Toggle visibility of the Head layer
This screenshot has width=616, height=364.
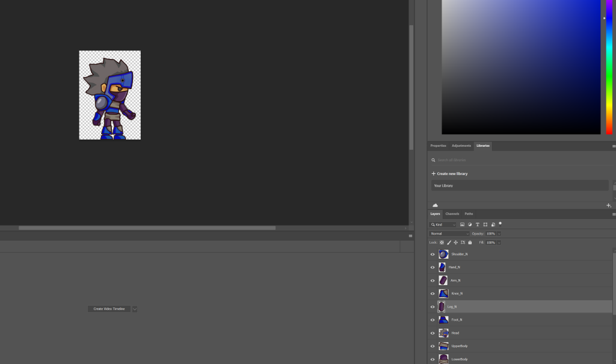433,333
